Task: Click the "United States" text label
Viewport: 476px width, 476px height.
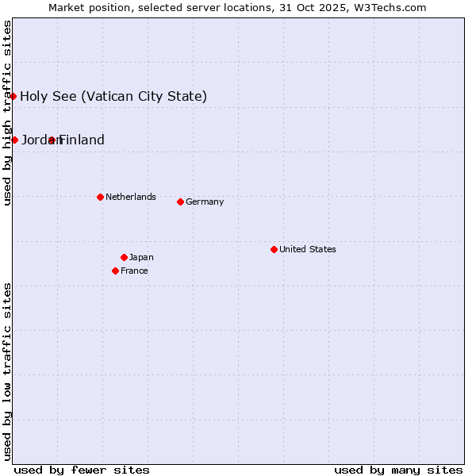Action: 307,249
